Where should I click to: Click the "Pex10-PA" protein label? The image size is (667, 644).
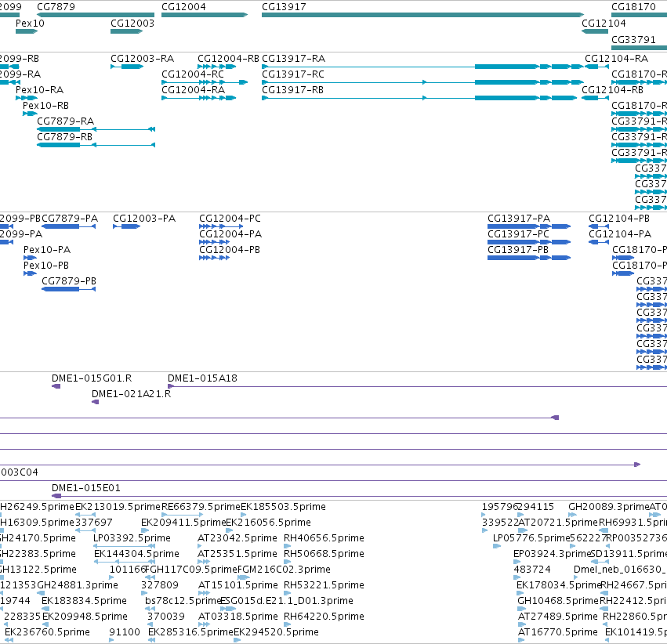pyautogui.click(x=47, y=249)
